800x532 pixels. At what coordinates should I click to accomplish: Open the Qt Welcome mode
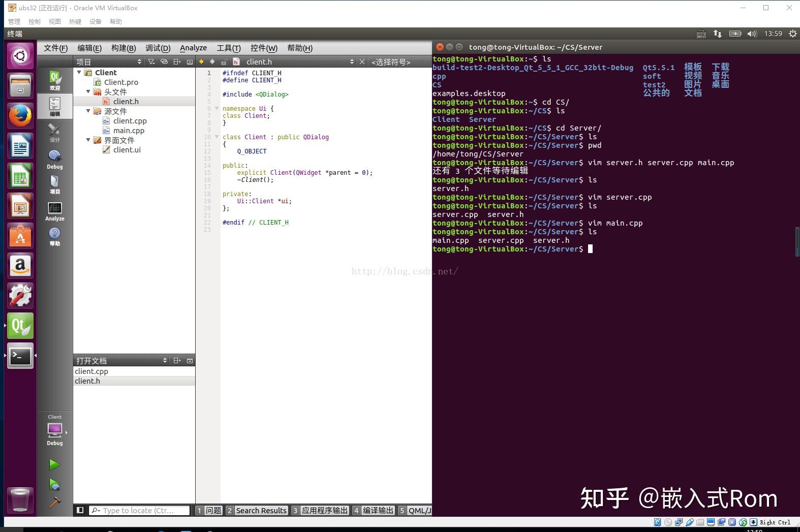[x=54, y=80]
